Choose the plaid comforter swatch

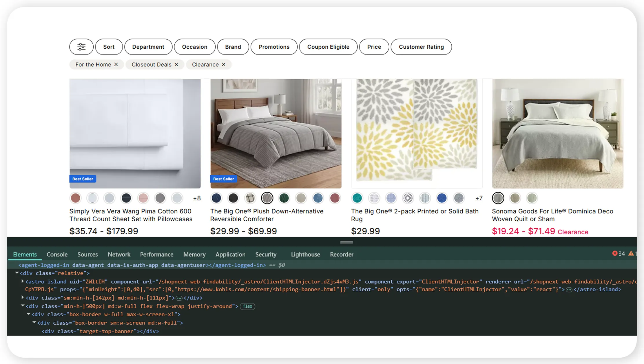[x=250, y=198]
